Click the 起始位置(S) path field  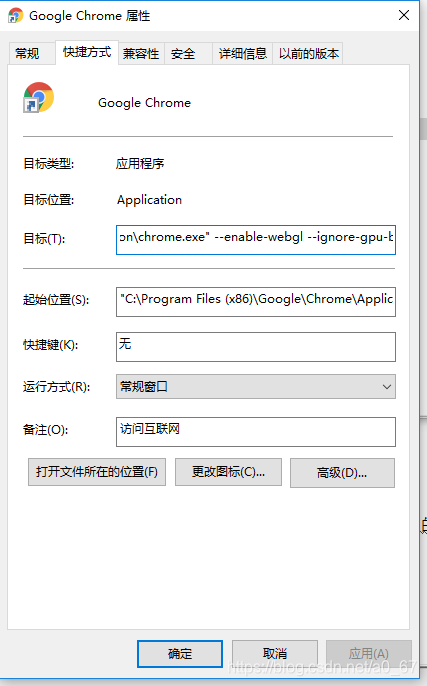coord(256,302)
